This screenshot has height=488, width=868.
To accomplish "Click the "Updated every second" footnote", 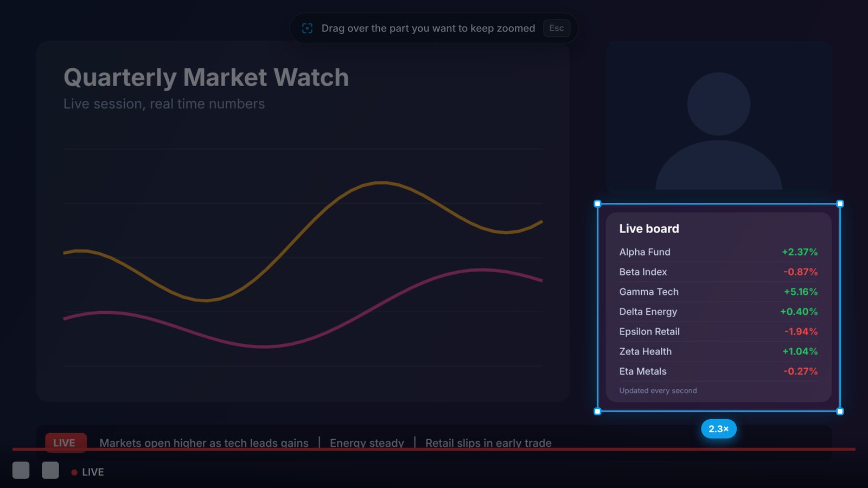I will pyautogui.click(x=658, y=391).
